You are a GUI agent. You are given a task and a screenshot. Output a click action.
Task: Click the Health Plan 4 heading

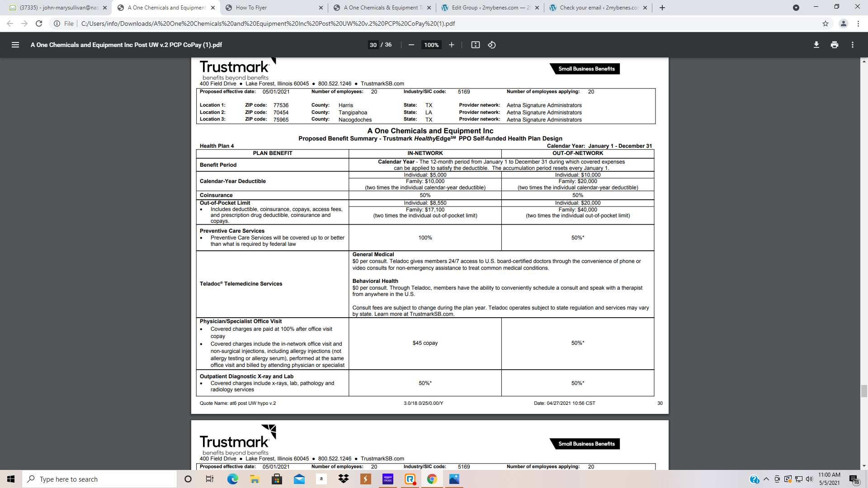[217, 146]
